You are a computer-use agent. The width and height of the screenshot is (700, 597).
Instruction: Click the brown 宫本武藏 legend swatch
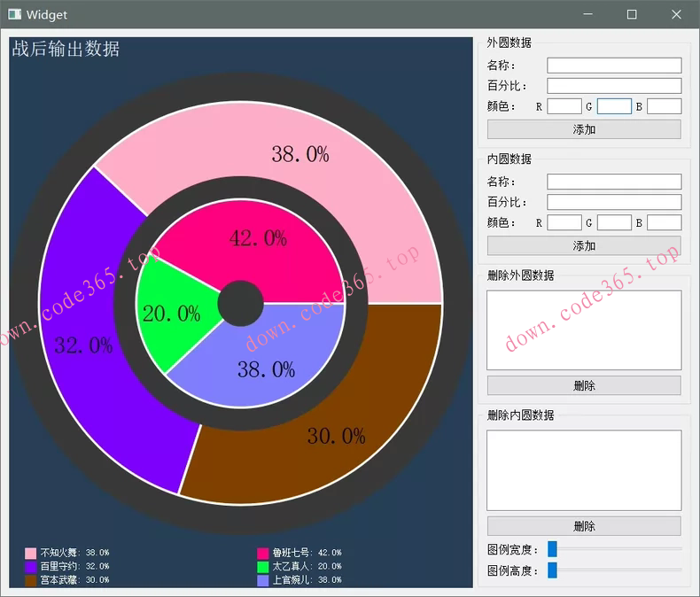coord(30,580)
